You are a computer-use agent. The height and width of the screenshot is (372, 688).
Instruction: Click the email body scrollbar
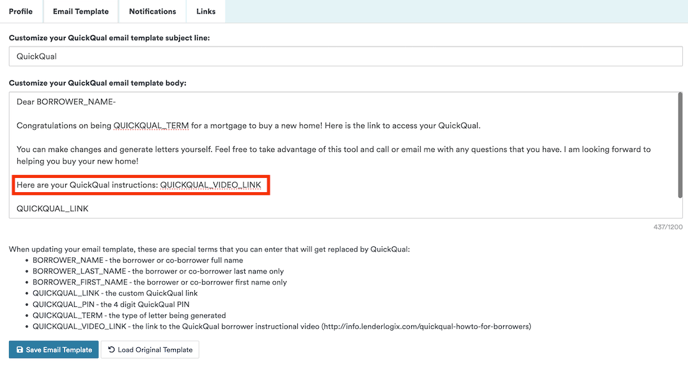(680, 145)
